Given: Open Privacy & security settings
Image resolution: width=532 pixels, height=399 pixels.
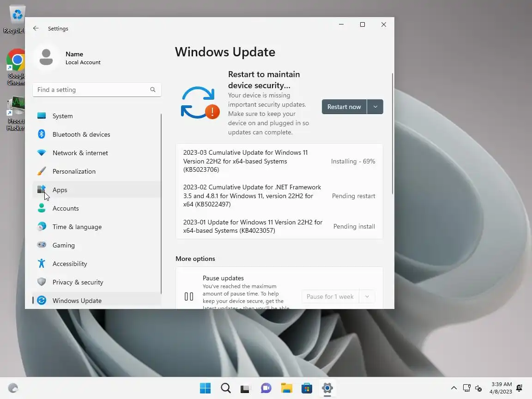Looking at the screenshot, I should coord(97,282).
